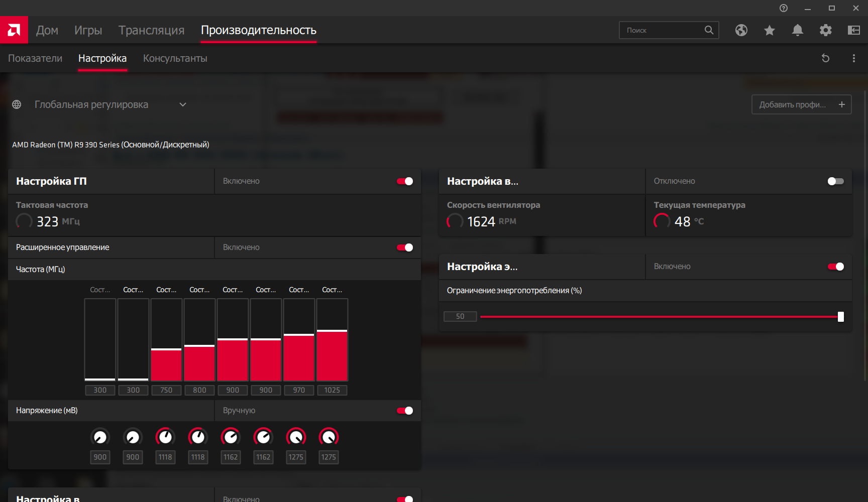Open the three-dot more options menu
Screen dimensions: 868x502
coord(854,58)
